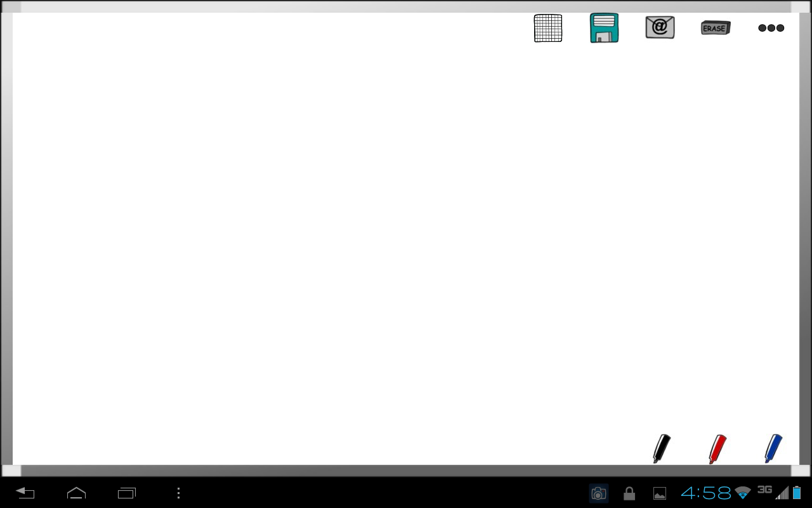
Task: Go to Android home screen
Action: point(76,493)
